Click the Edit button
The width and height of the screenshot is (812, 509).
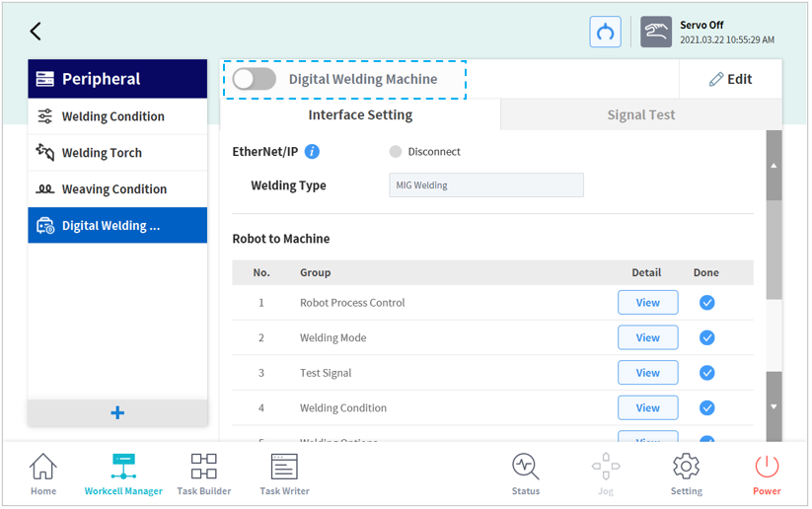click(x=730, y=80)
